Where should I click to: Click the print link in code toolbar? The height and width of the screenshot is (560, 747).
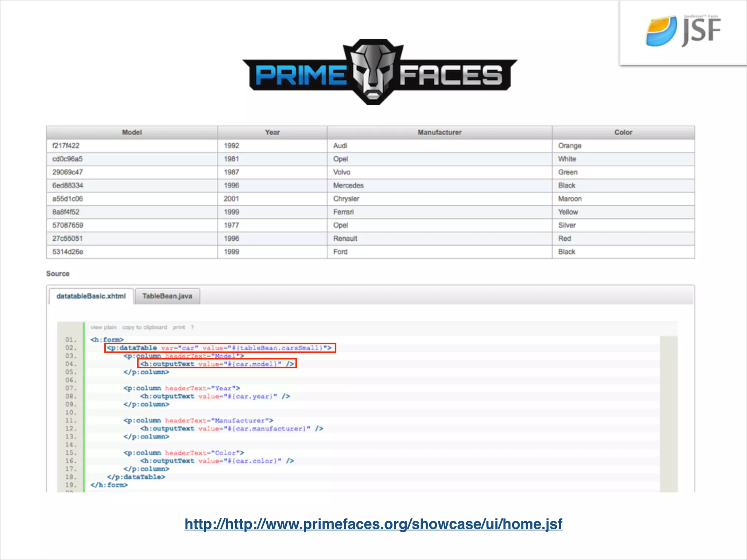tap(179, 327)
